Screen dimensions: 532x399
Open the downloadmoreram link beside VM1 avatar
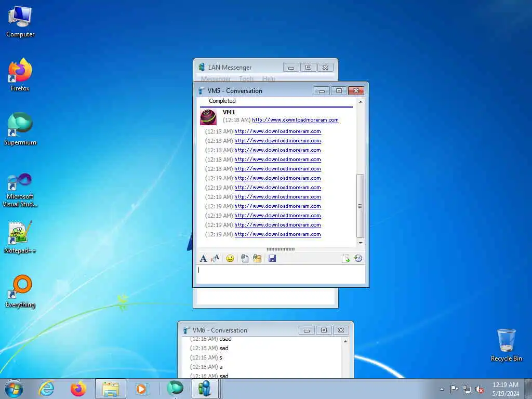295,120
